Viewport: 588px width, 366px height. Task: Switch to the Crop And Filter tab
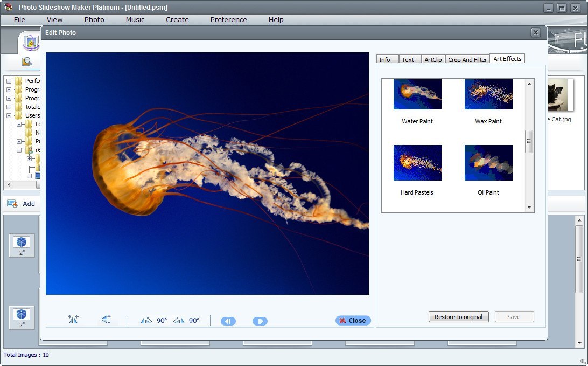point(467,59)
